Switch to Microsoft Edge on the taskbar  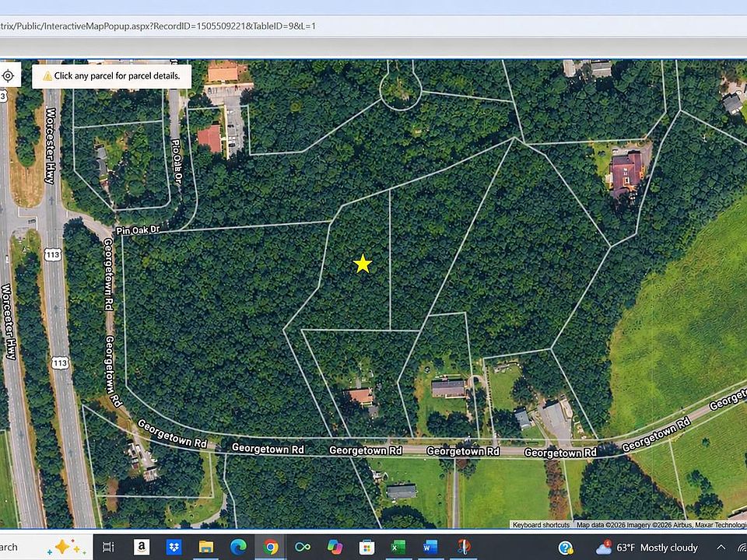click(x=238, y=547)
